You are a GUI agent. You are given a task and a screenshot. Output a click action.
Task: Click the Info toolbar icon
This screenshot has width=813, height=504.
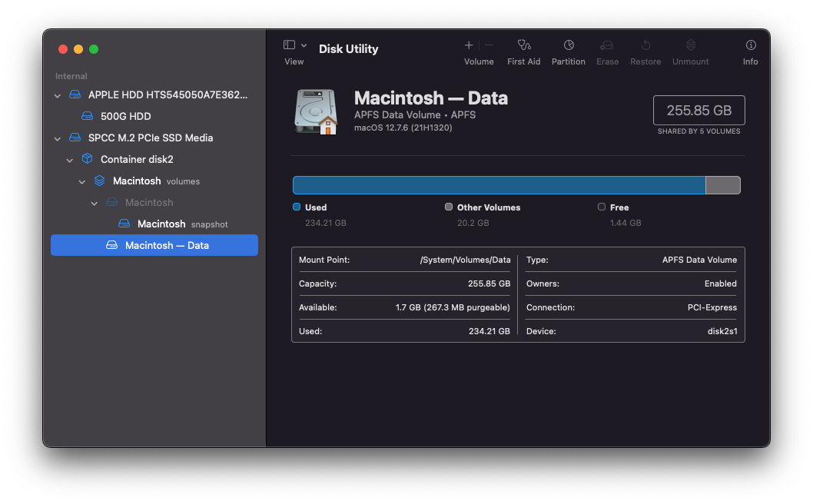coord(751,45)
